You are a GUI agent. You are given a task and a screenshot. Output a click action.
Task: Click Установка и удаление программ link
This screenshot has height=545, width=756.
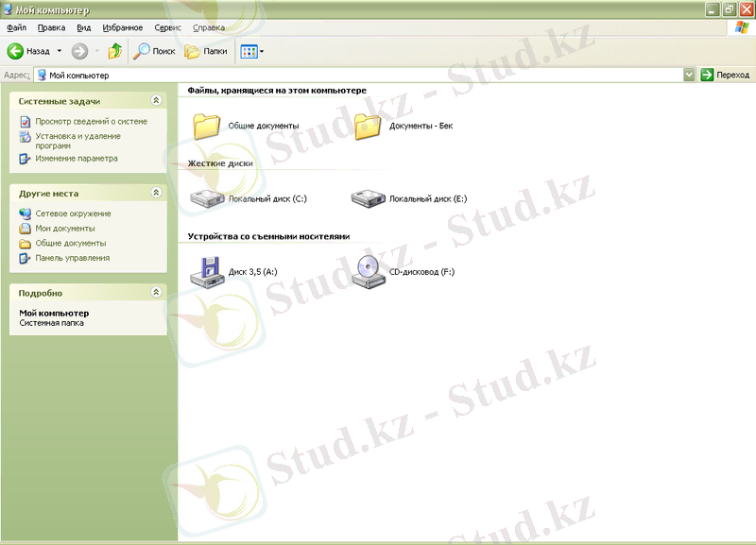click(x=77, y=141)
